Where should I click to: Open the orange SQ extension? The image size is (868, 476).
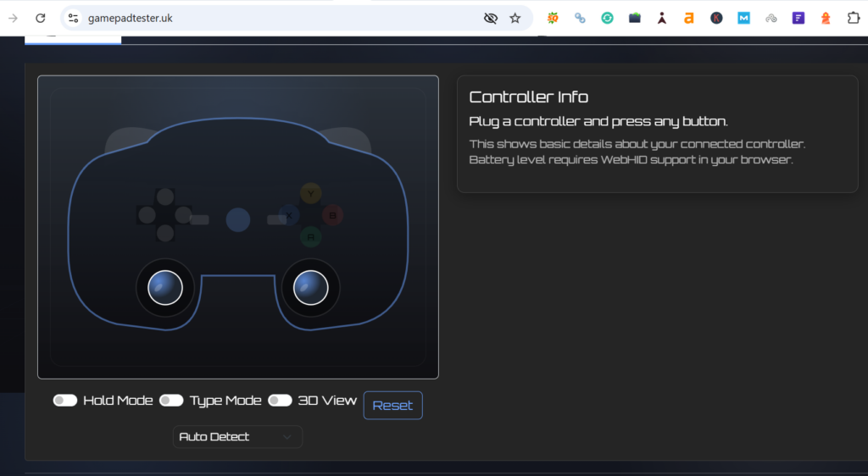click(x=553, y=19)
